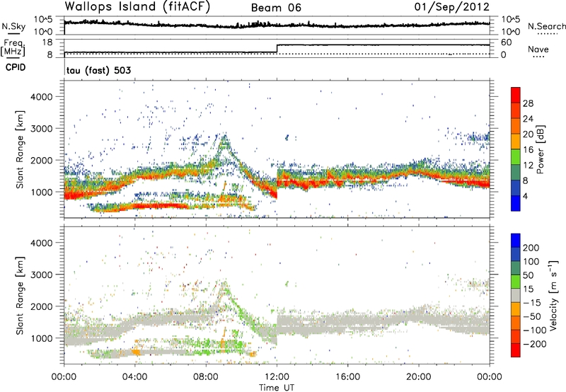Click the "Velocity [m s-1]" colorbar title
Viewport: 566px width, 392px height.
tap(553, 295)
